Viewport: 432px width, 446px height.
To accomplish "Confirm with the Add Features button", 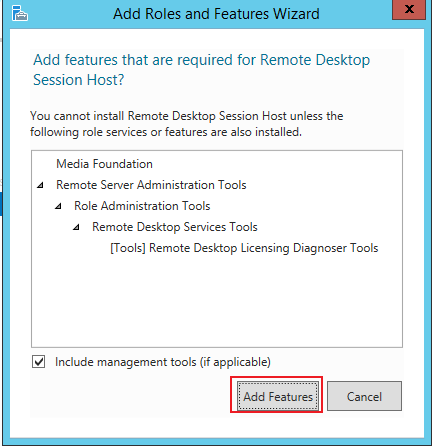I will [x=278, y=396].
